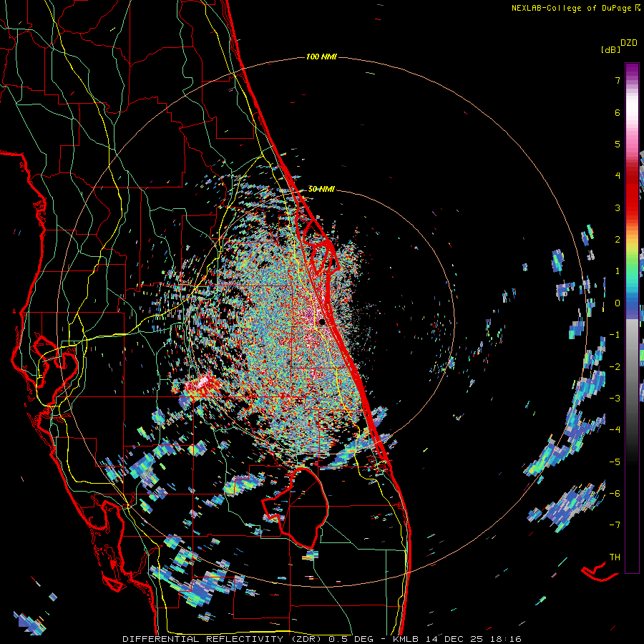The width and height of the screenshot is (644, 644).
Task: Click the -3 dB tick label on the scale
Action: (615, 398)
